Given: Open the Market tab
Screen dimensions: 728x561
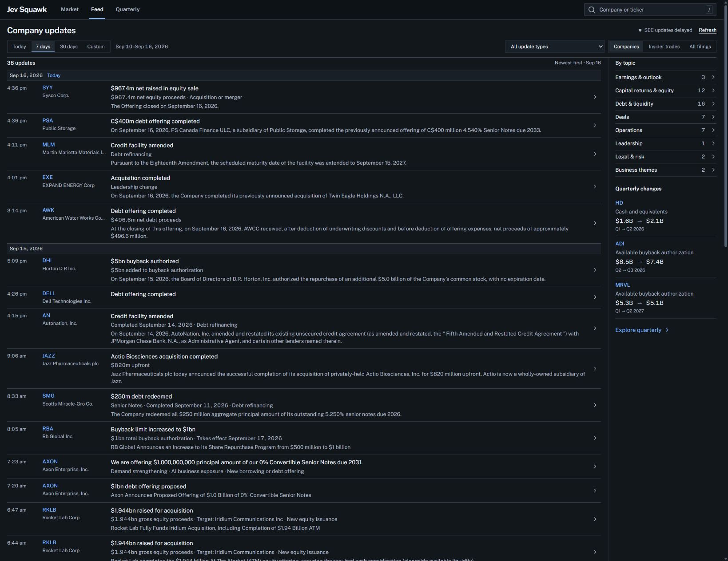Looking at the screenshot, I should point(70,9).
